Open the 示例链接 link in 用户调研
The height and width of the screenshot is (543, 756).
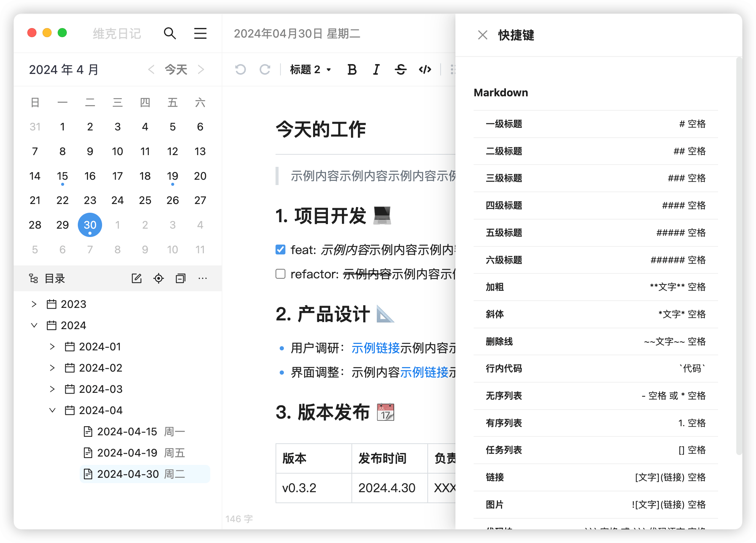coord(375,348)
